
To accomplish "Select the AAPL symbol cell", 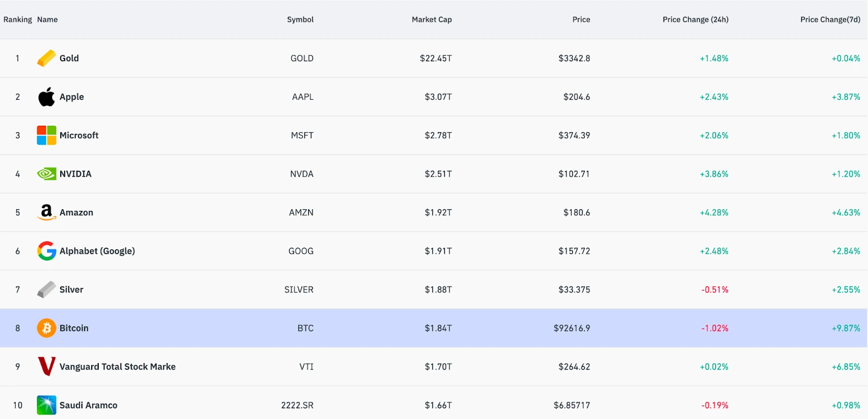I will [x=303, y=96].
